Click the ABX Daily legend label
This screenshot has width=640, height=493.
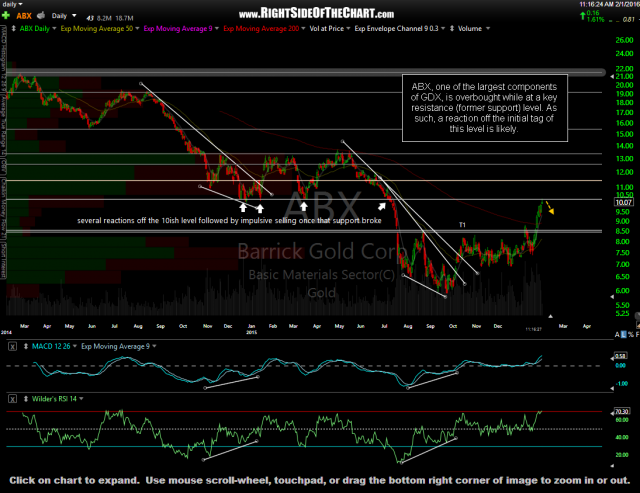pyautogui.click(x=35, y=29)
